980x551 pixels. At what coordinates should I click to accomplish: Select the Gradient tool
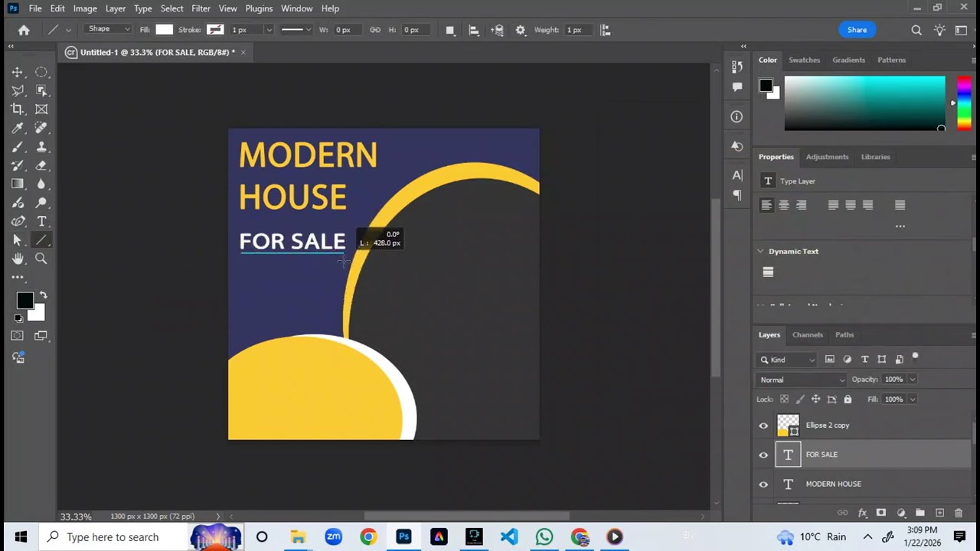click(x=18, y=184)
